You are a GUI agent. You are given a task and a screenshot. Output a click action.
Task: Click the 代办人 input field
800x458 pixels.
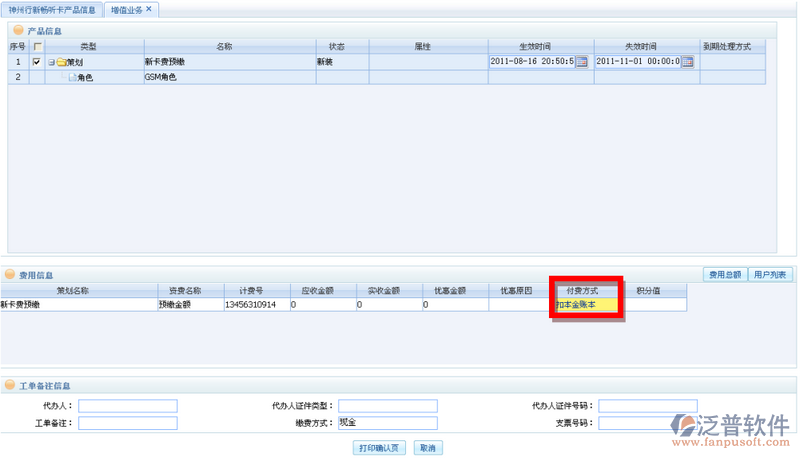click(x=128, y=406)
